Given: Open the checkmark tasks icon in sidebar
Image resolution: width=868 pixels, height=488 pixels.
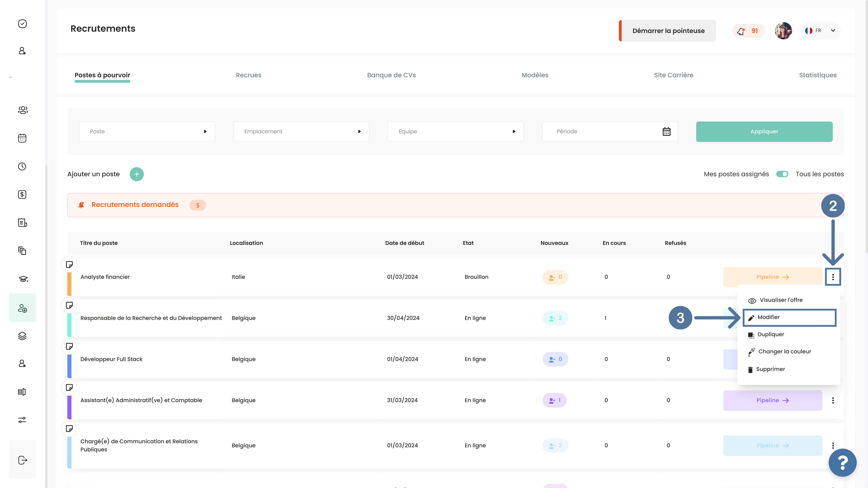Looking at the screenshot, I should [x=22, y=24].
